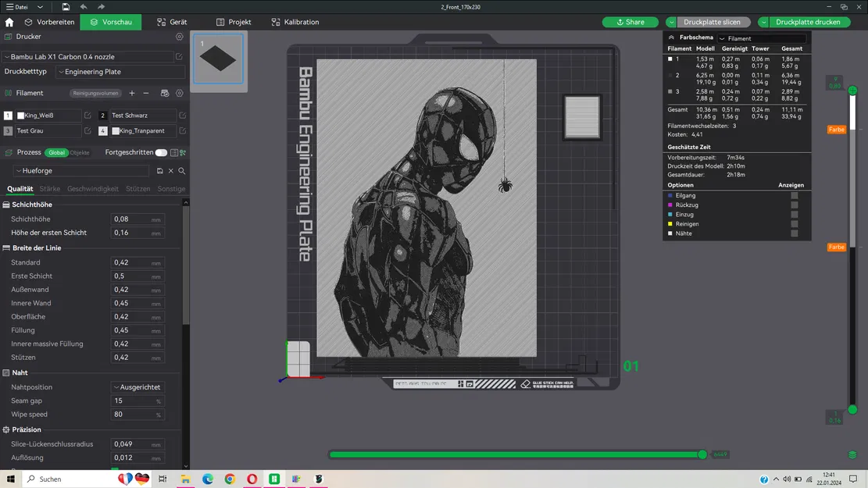Screen dimensions: 868x488
Task: Click the Save project icon
Action: tap(66, 6)
